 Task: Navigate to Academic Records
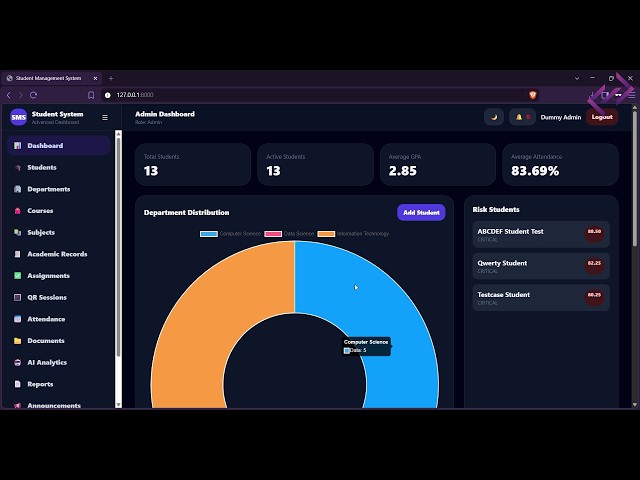click(x=58, y=254)
